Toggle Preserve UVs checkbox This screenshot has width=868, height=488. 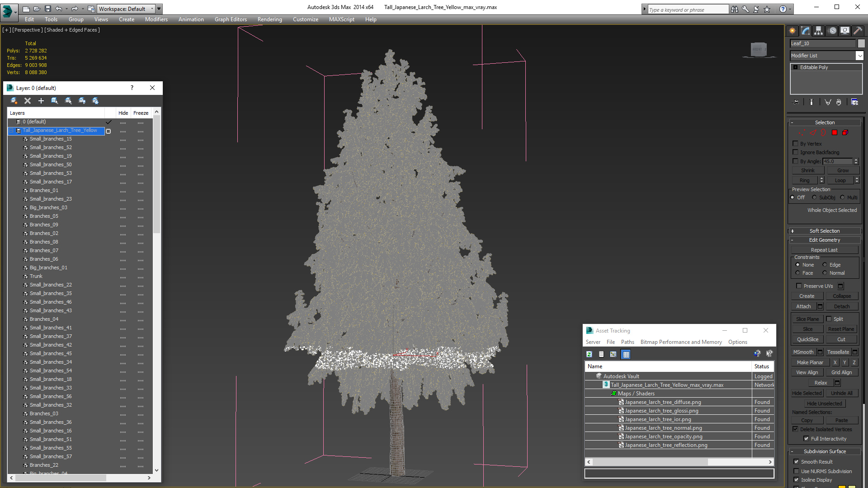point(799,286)
